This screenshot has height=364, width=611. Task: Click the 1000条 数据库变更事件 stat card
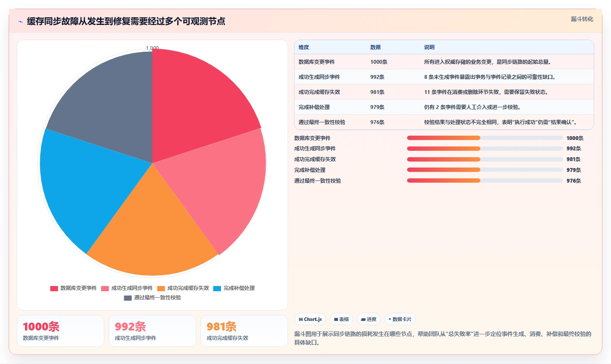(x=60, y=331)
